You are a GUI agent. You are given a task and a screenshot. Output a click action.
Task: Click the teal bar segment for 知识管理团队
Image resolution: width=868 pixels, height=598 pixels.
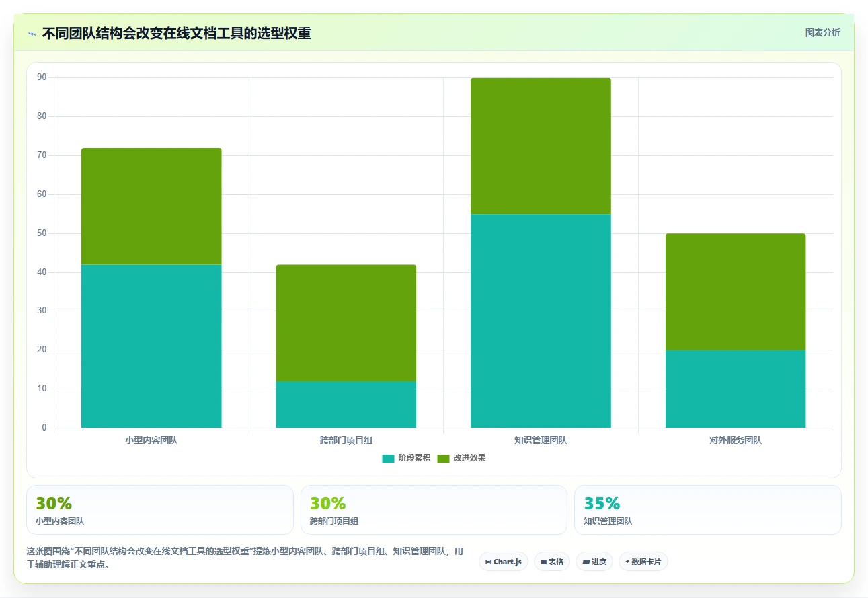pyautogui.click(x=541, y=321)
